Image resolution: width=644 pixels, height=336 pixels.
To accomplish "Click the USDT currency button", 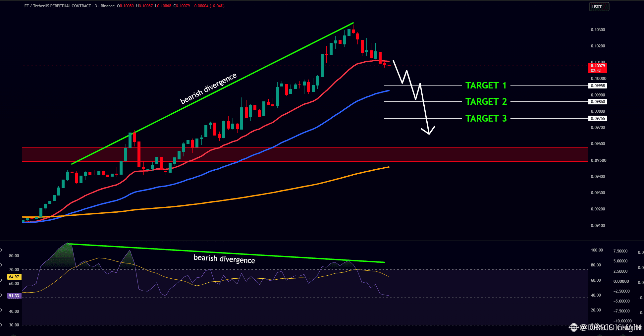I will click(x=599, y=7).
